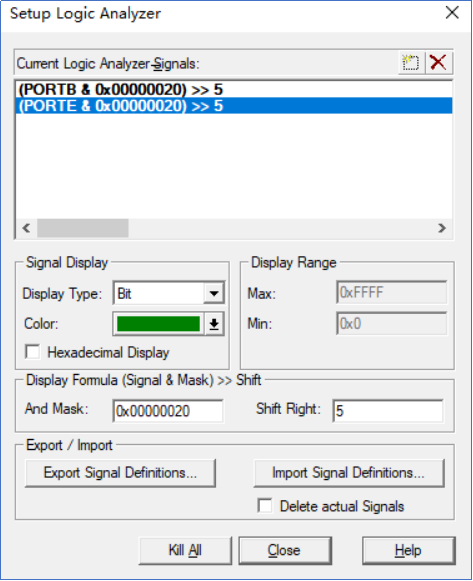Click the green Color swatch
Viewport: 473px width, 581px height.
click(x=158, y=324)
